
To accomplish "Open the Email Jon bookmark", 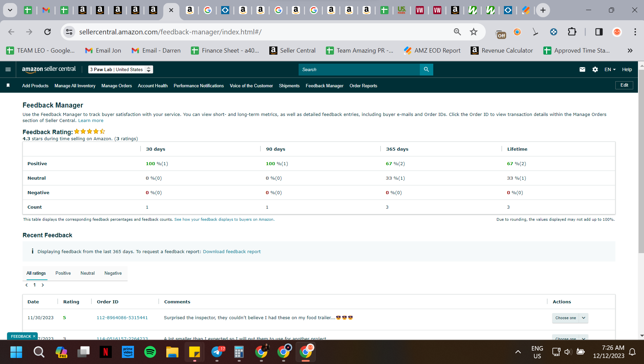I will click(x=103, y=51).
